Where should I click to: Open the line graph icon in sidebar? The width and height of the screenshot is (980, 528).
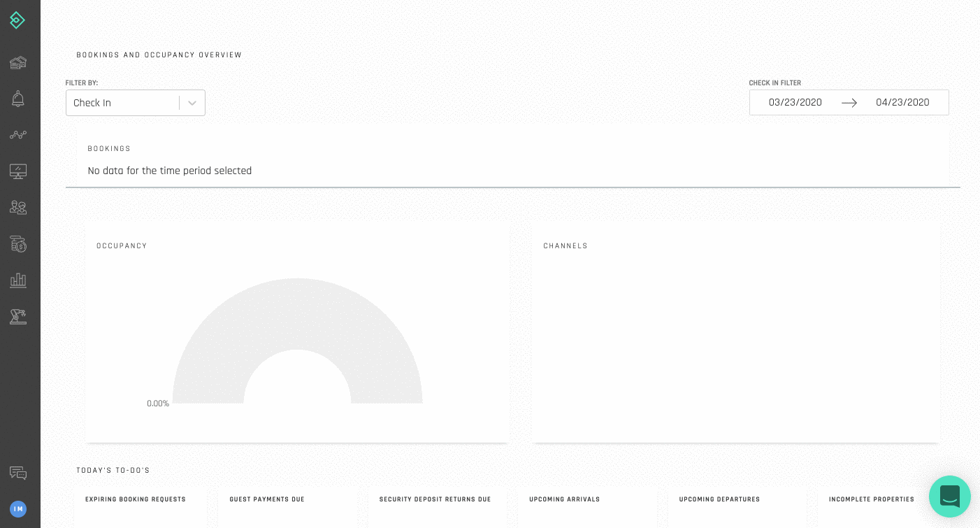(18, 134)
